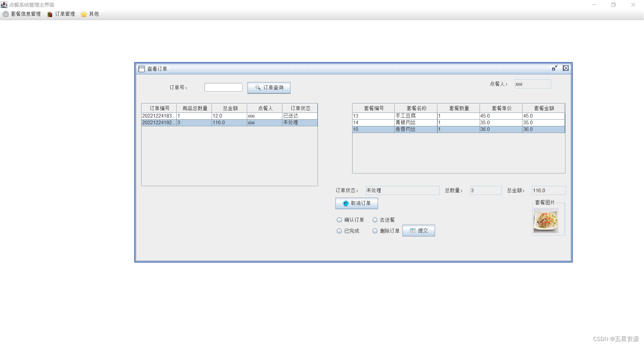644x345 pixels.
Task: Close the 查看订单 internal window
Action: 566,68
